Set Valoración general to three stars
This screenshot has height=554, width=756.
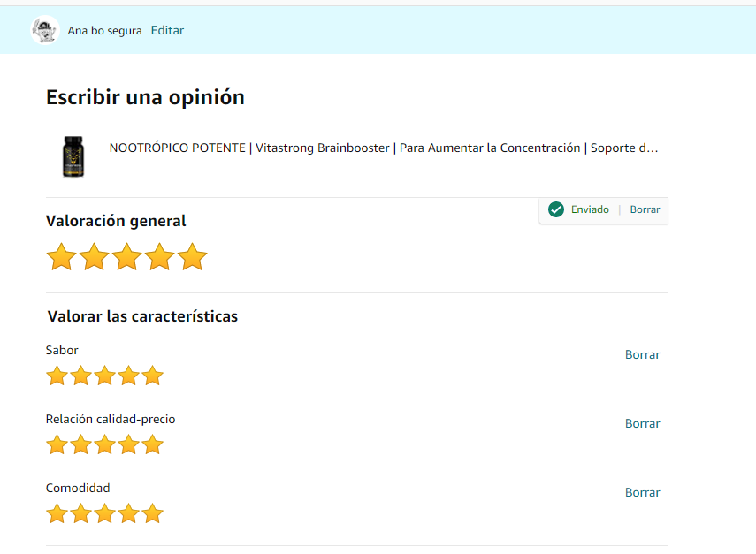coord(126,258)
